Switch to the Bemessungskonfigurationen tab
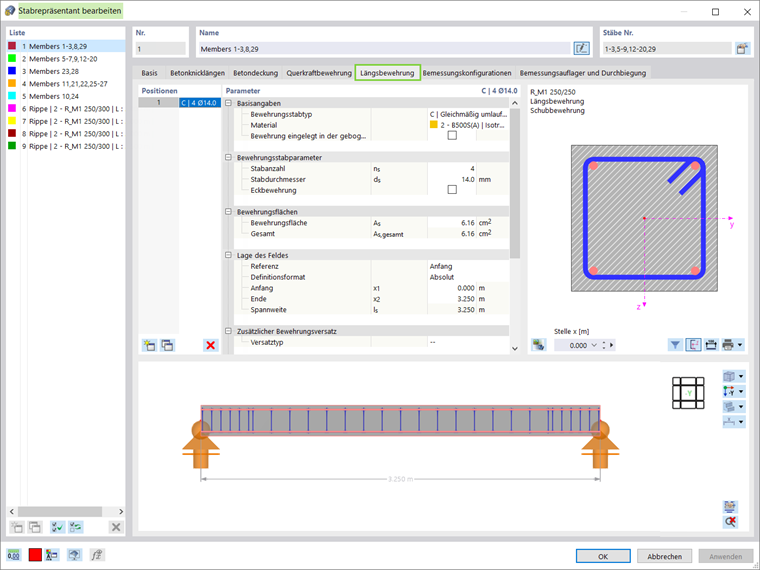 click(467, 73)
